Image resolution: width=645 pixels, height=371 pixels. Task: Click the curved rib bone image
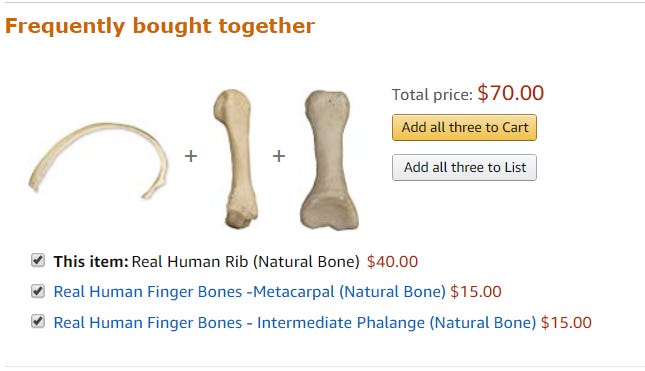pyautogui.click(x=99, y=160)
